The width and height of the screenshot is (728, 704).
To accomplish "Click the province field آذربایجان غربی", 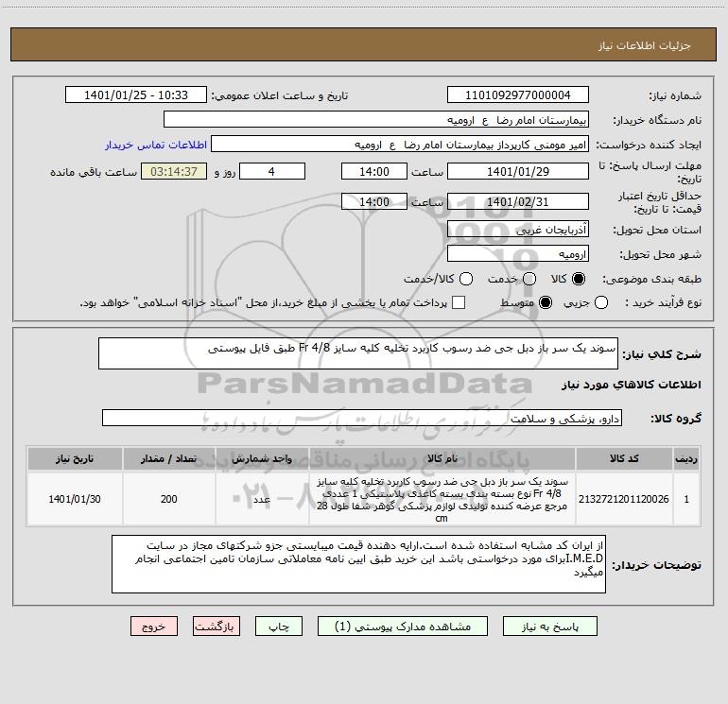I will pos(518,230).
